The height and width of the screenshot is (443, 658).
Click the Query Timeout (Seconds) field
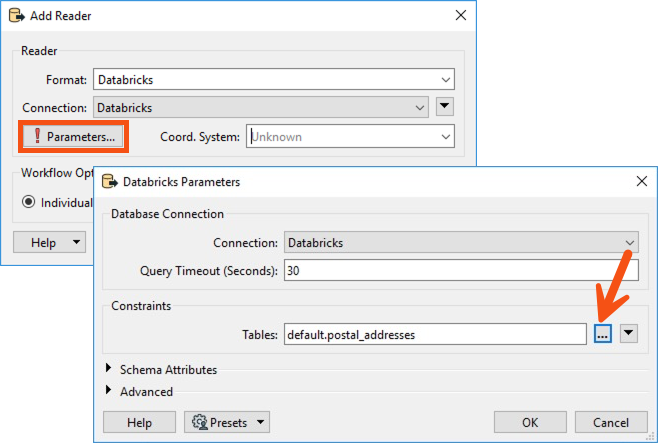pyautogui.click(x=461, y=270)
